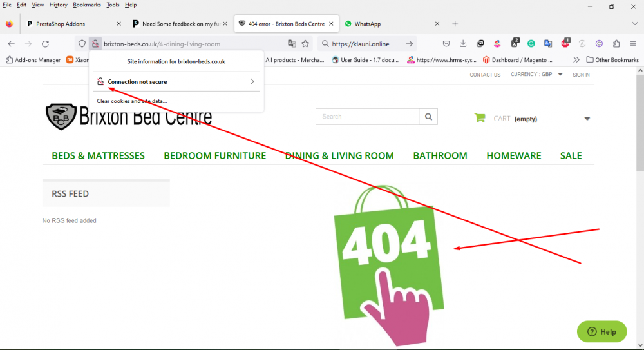Focus the site Search input field
Screen dimensions: 644x350
pyautogui.click(x=367, y=117)
